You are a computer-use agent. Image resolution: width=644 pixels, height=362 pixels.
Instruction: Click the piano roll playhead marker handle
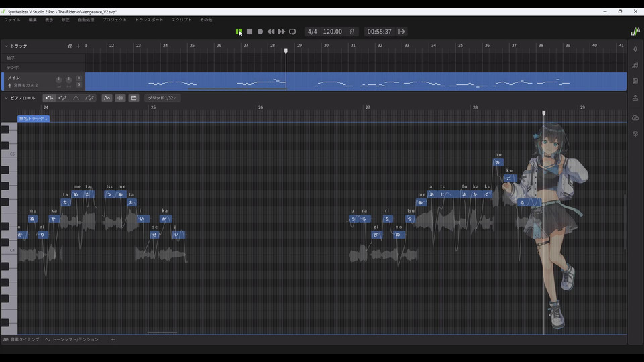click(544, 113)
